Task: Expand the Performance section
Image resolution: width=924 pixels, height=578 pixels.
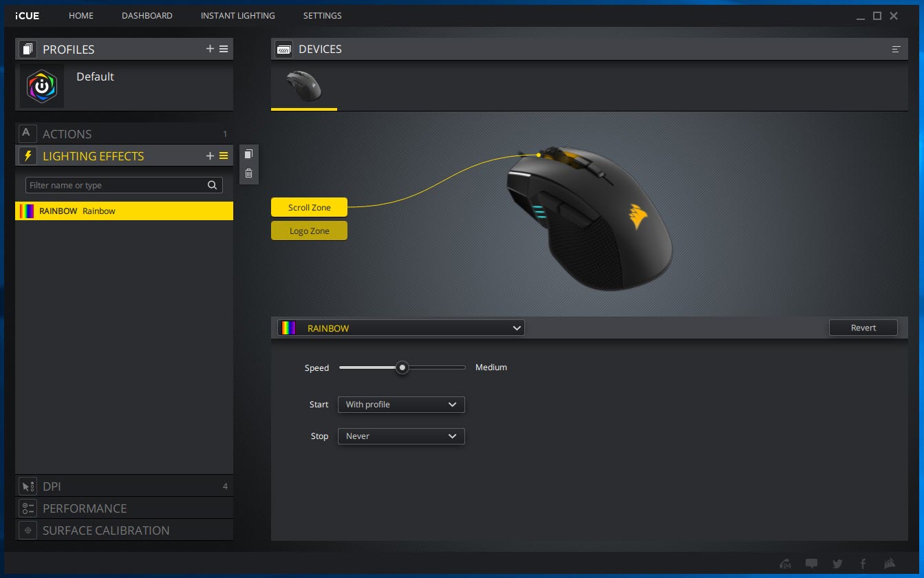Action: pos(124,508)
